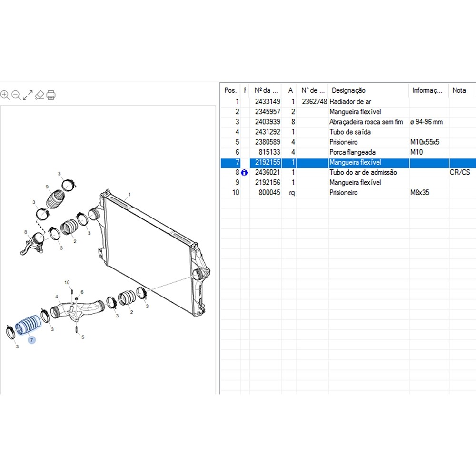
Task: Open info icon on row 8
Action: click(244, 173)
